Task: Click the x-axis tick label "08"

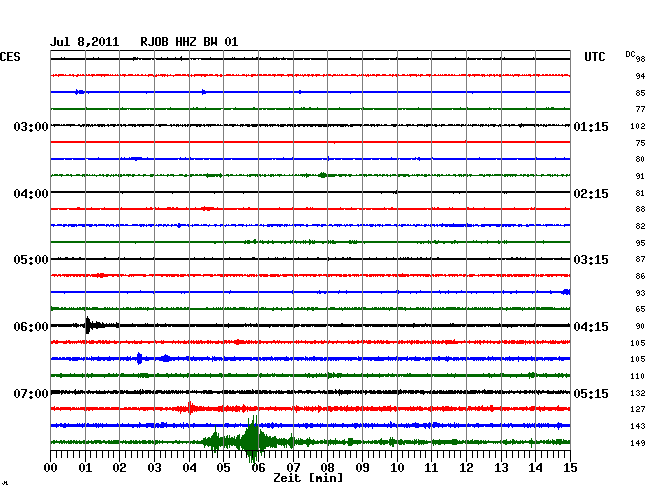Action: click(327, 467)
